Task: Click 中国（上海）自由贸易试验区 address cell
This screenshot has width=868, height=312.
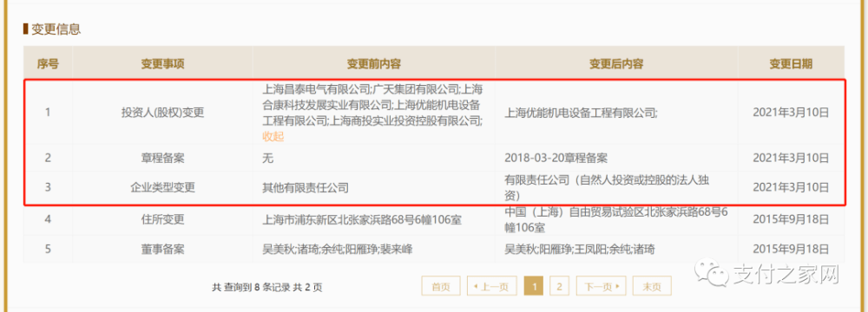Action: click(x=615, y=219)
